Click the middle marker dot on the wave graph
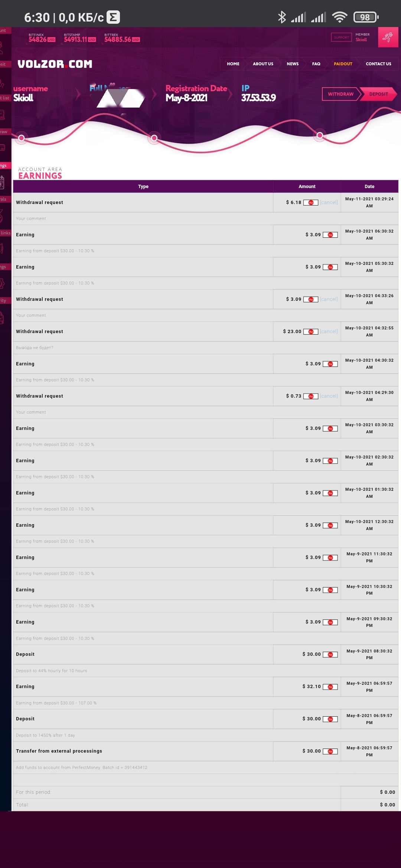Screen dimensions: 401x868 154,138
